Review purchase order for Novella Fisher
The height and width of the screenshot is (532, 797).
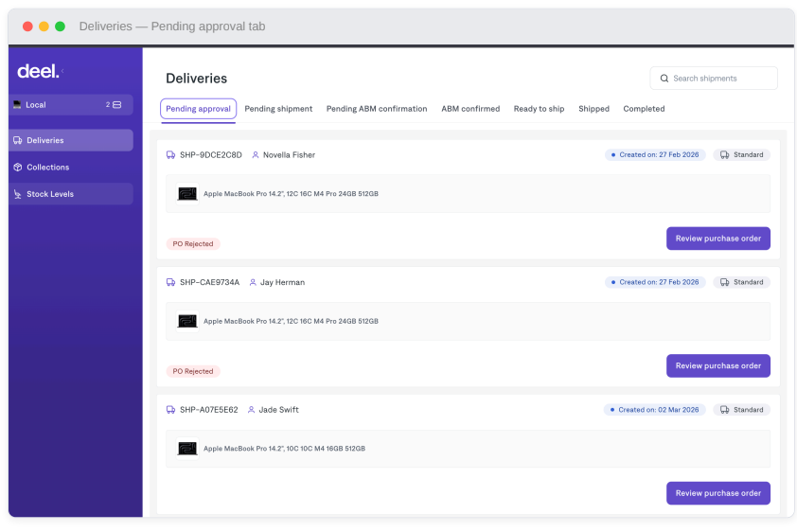click(717, 239)
